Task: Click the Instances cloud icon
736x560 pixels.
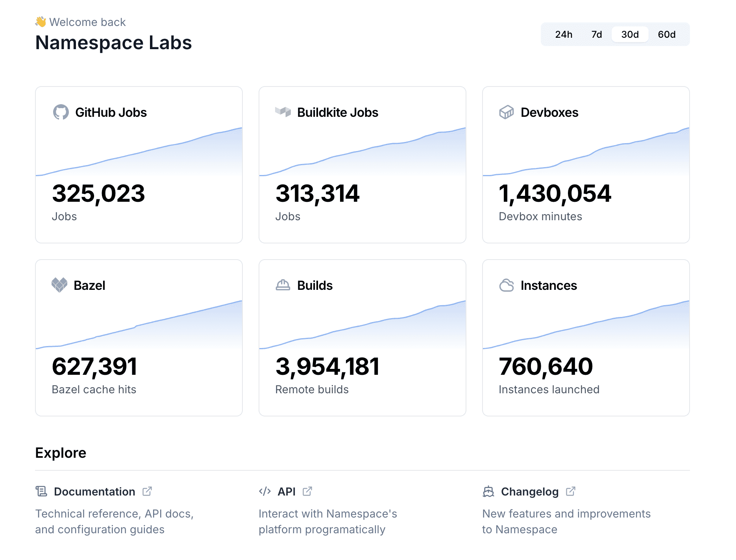Action: coord(507,285)
